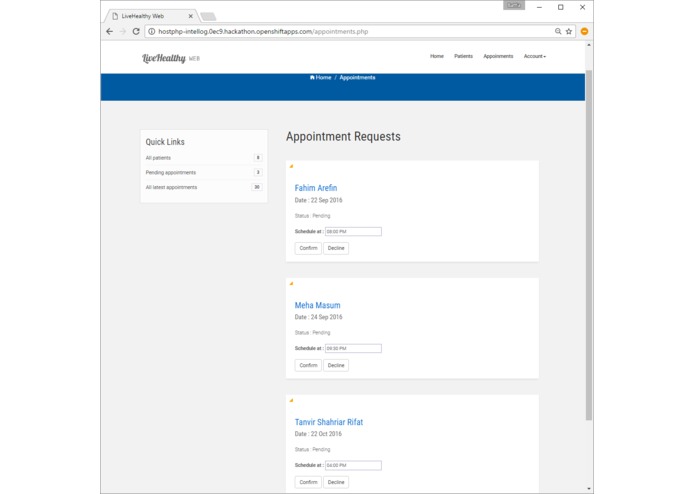
Task: Edit schedule time field for Meha Masum
Action: [x=353, y=348]
